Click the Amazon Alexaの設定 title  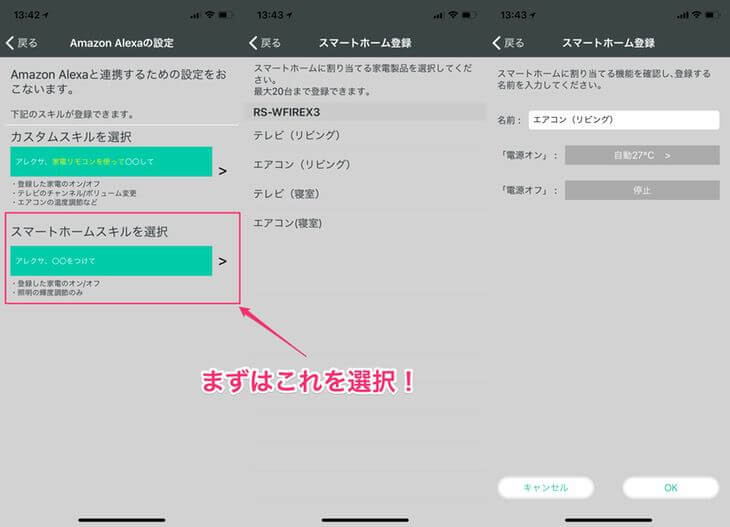tap(122, 43)
